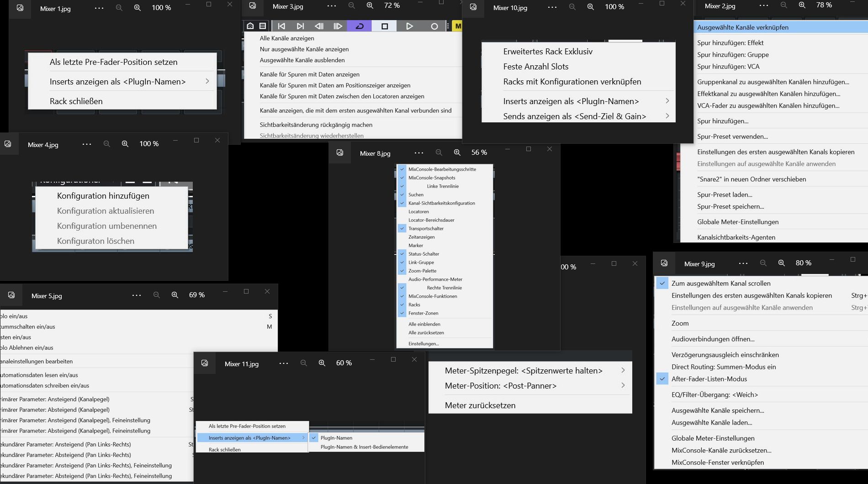Click zoom-in magnifier in Mixer 3.jpg window
Viewport: 868px width, 484px height.
click(x=370, y=6)
